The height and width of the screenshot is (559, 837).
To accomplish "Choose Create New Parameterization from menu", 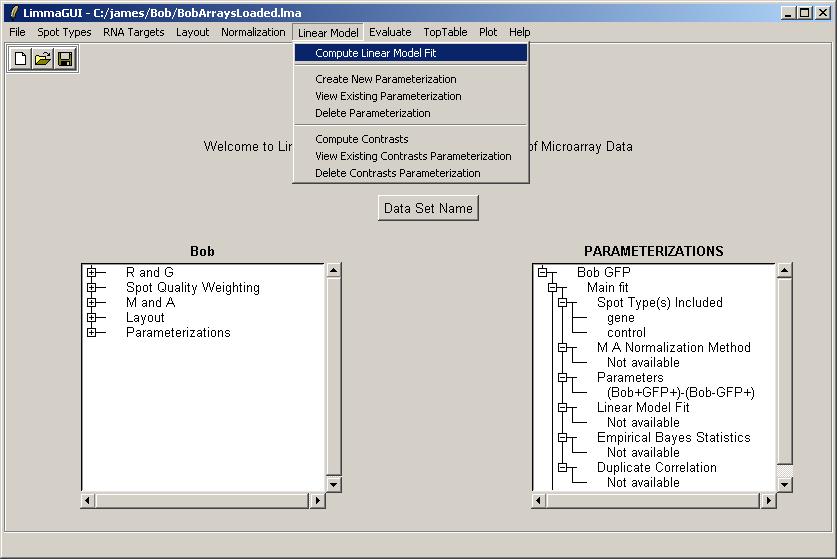I will coord(385,79).
